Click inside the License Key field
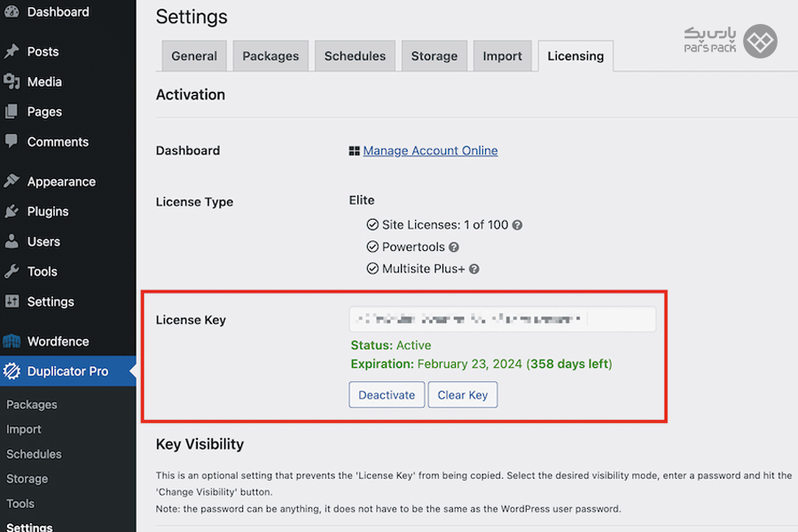This screenshot has height=532, width=798. click(503, 319)
